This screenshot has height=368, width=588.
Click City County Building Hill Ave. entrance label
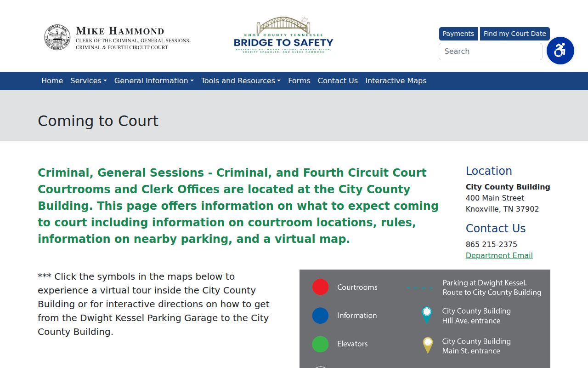(476, 316)
